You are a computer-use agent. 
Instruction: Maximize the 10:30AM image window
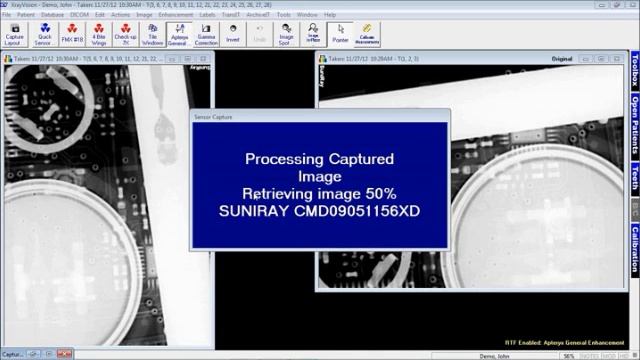[188, 59]
